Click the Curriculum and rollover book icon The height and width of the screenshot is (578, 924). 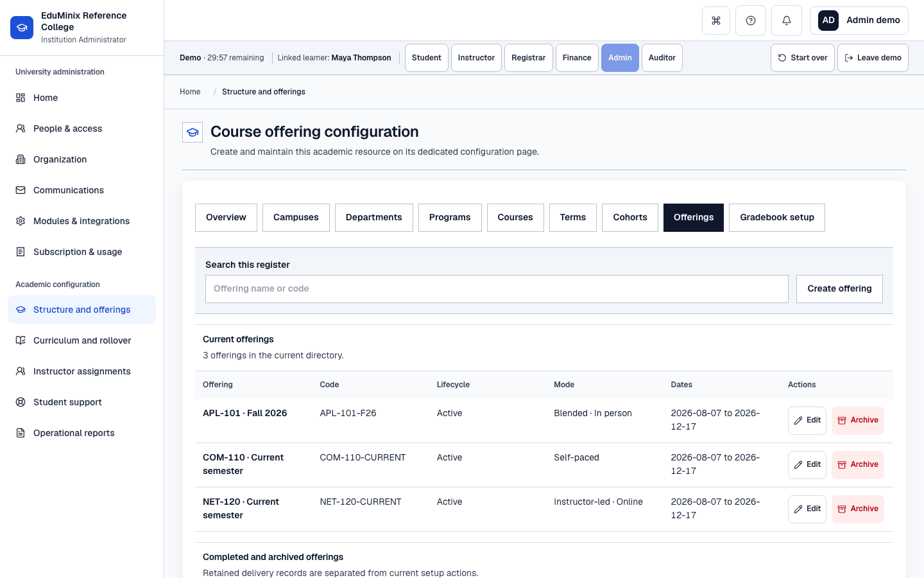[x=21, y=340]
